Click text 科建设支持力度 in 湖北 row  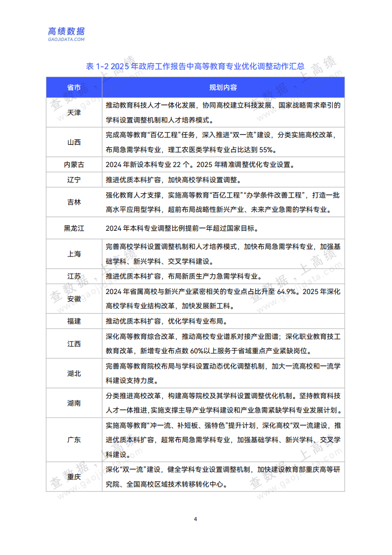coord(130,381)
